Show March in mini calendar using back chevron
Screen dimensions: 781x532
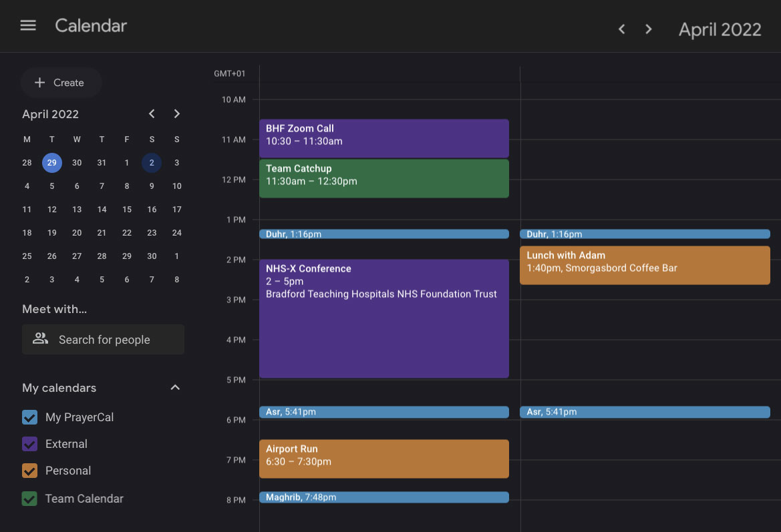tap(151, 113)
